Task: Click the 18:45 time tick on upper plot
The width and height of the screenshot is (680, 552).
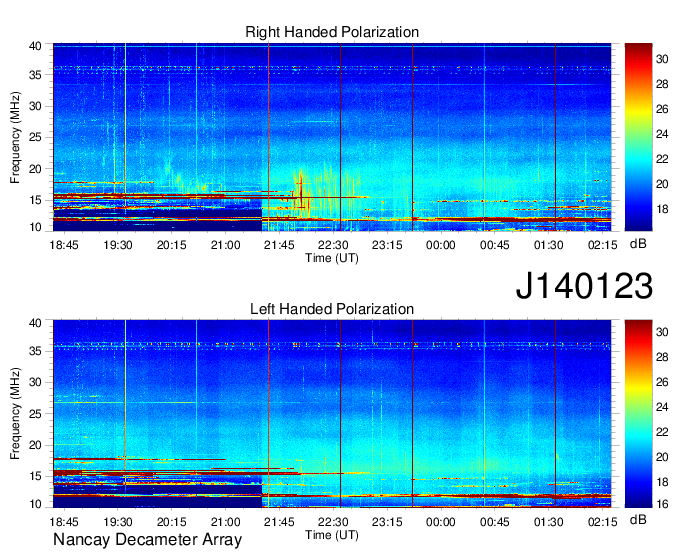Action: [64, 245]
